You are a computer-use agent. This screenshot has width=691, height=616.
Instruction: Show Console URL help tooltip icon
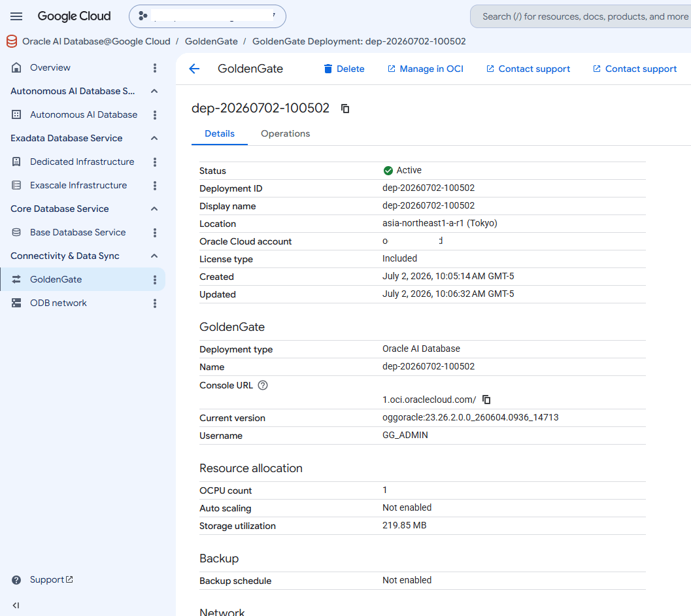click(x=263, y=385)
